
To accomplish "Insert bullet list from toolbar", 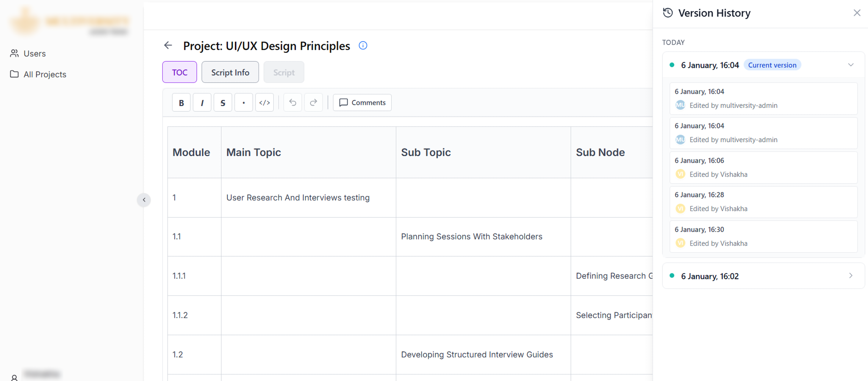I will [244, 103].
